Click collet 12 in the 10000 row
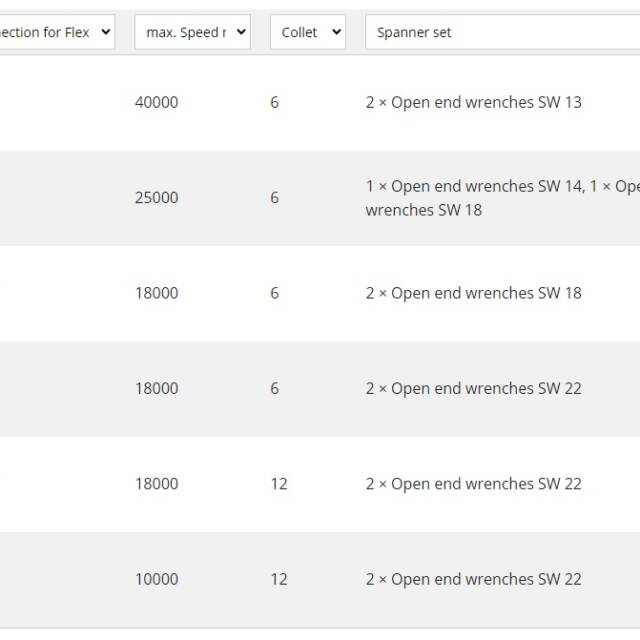This screenshot has height=640, width=640. (278, 579)
